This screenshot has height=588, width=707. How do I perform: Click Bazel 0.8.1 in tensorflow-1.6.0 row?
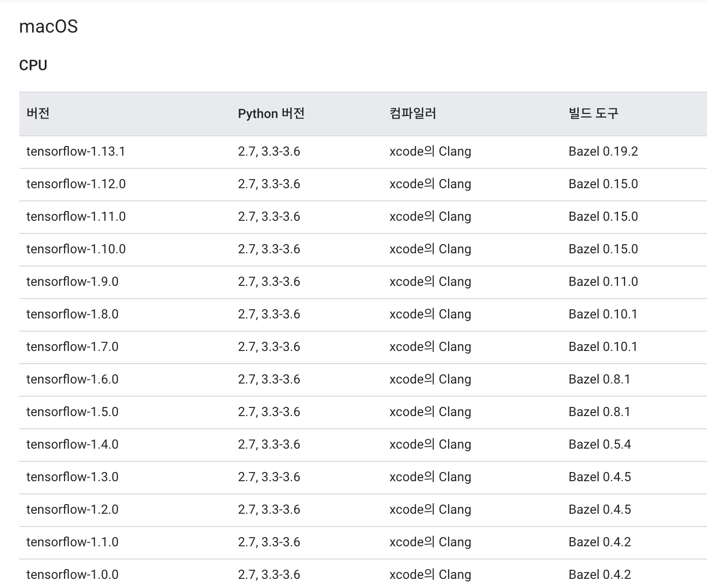pos(599,379)
